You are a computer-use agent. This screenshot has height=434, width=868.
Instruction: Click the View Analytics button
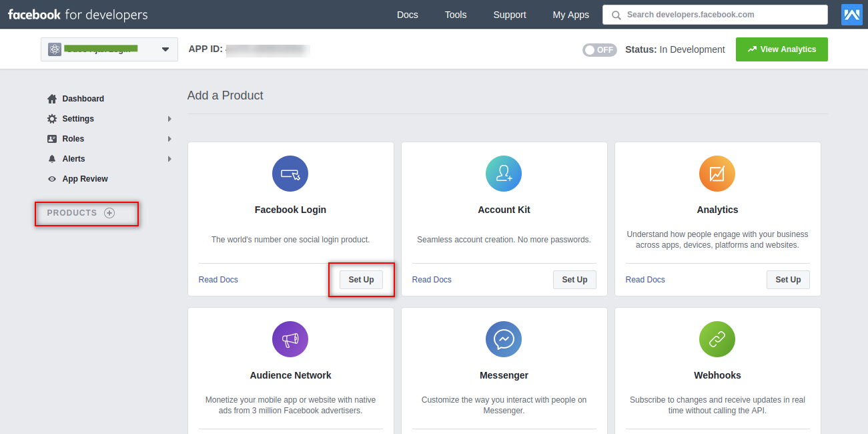[782, 49]
